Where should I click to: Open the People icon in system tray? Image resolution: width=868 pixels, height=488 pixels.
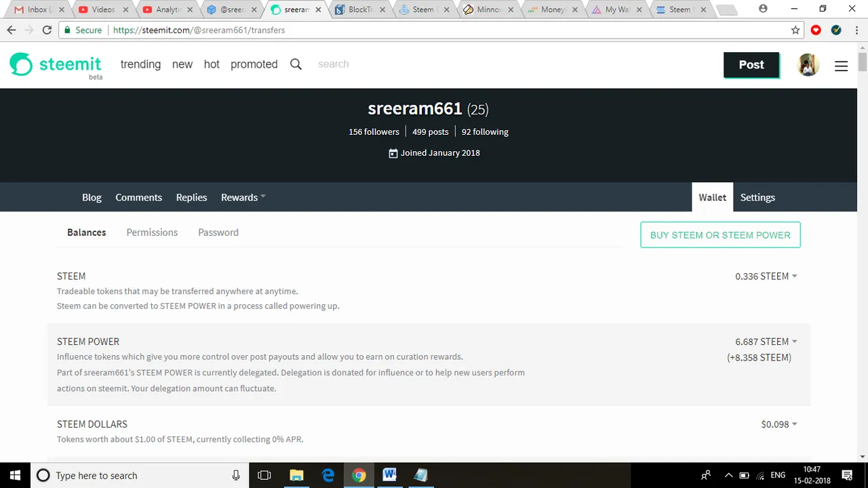pos(706,475)
